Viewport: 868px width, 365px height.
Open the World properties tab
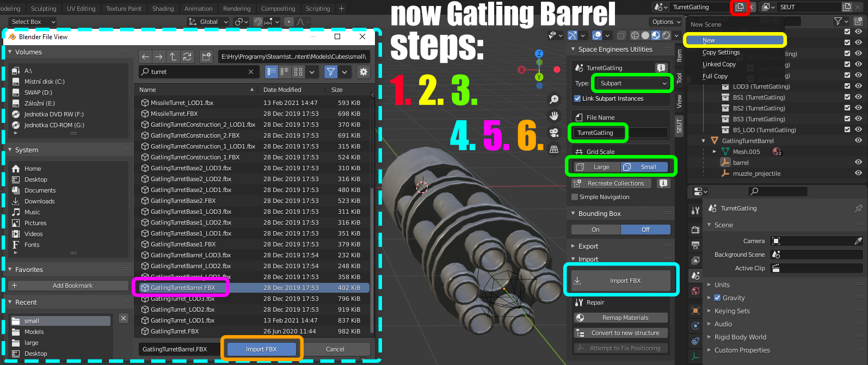point(695,291)
